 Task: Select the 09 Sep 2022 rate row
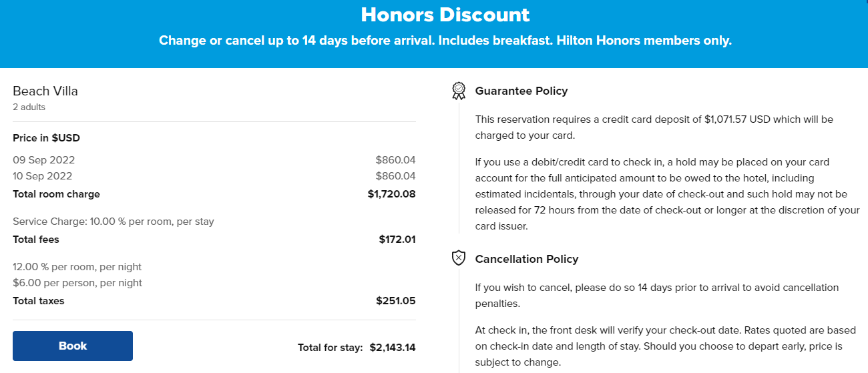(214, 160)
